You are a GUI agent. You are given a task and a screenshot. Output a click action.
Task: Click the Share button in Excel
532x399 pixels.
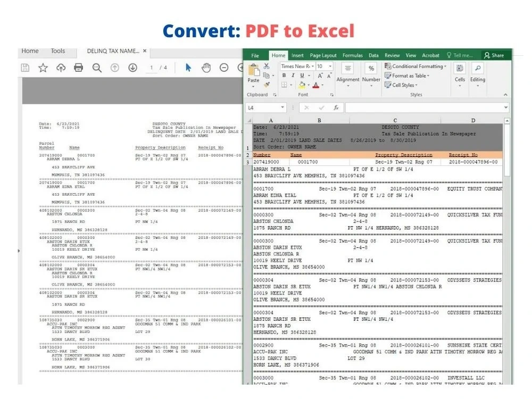pyautogui.click(x=493, y=55)
